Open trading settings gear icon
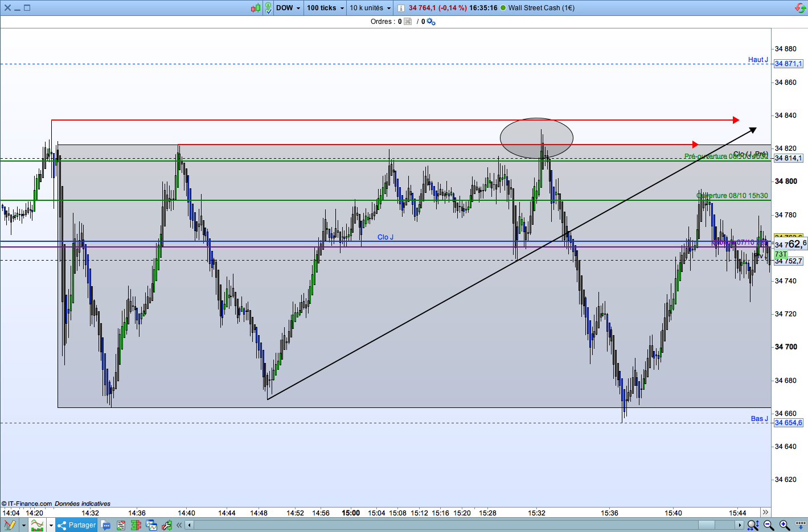 click(431, 22)
